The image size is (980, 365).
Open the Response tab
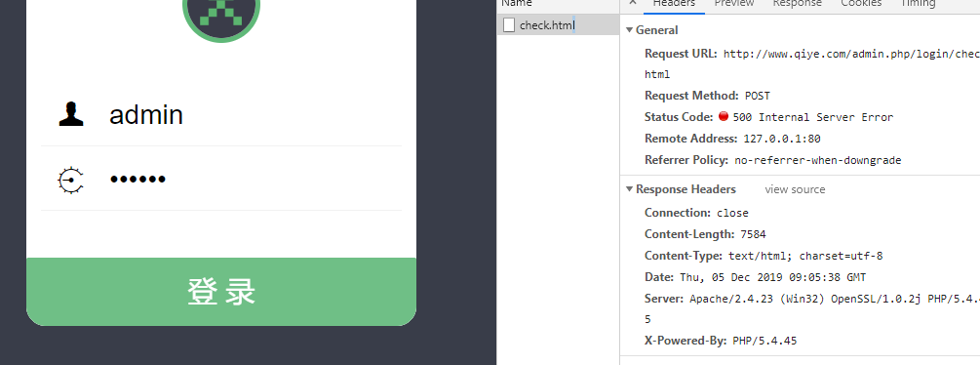pos(797,3)
